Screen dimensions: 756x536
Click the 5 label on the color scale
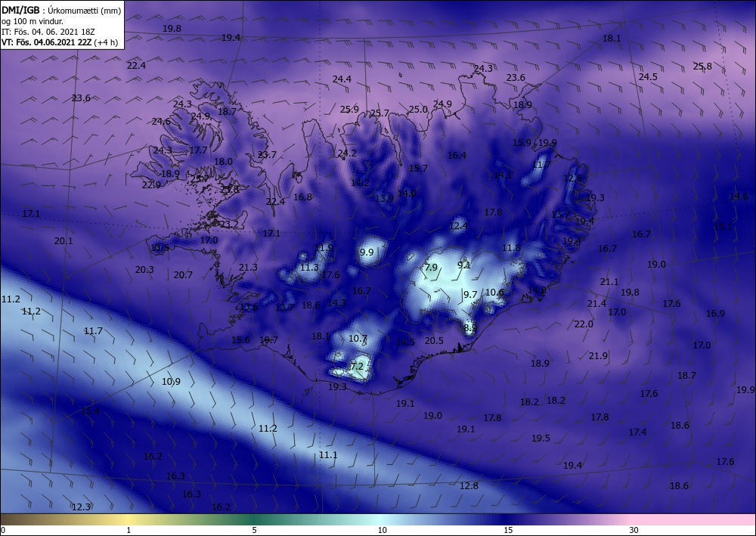254,530
